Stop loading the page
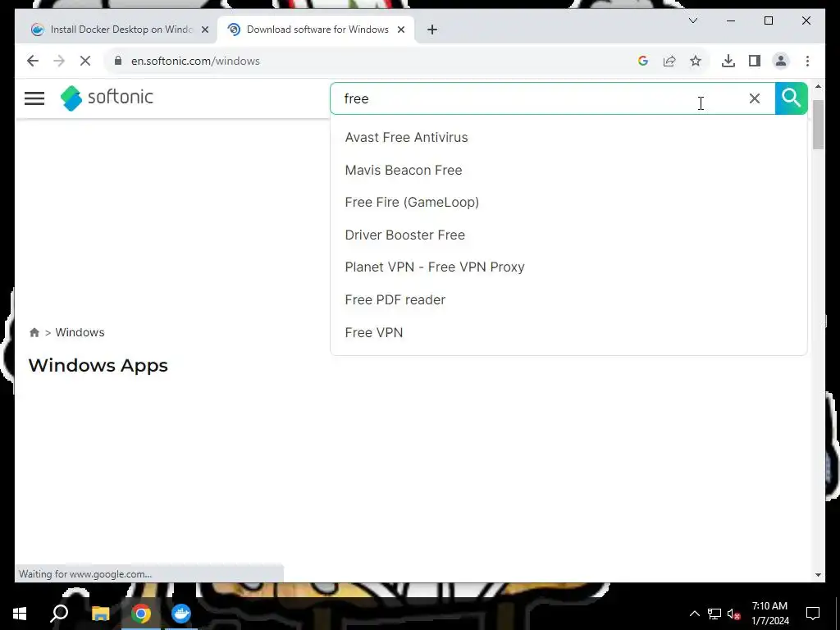The image size is (840, 630). pos(85,61)
